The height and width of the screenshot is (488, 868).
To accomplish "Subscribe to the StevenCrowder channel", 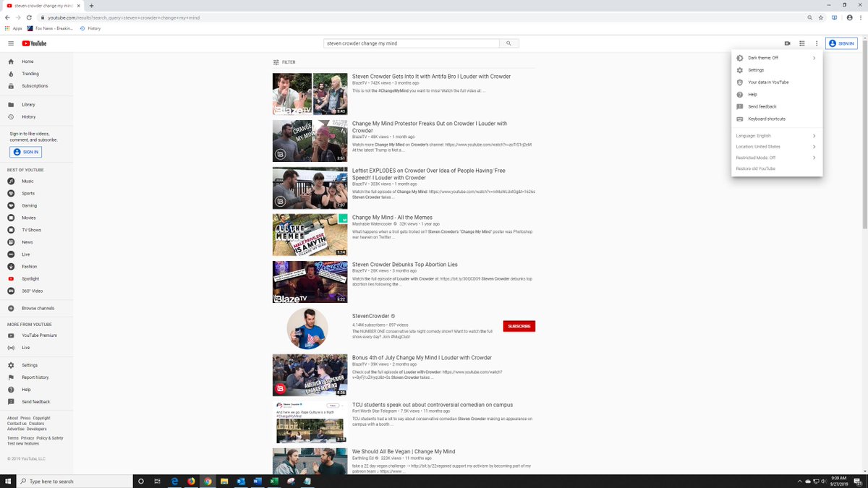I will pos(519,326).
